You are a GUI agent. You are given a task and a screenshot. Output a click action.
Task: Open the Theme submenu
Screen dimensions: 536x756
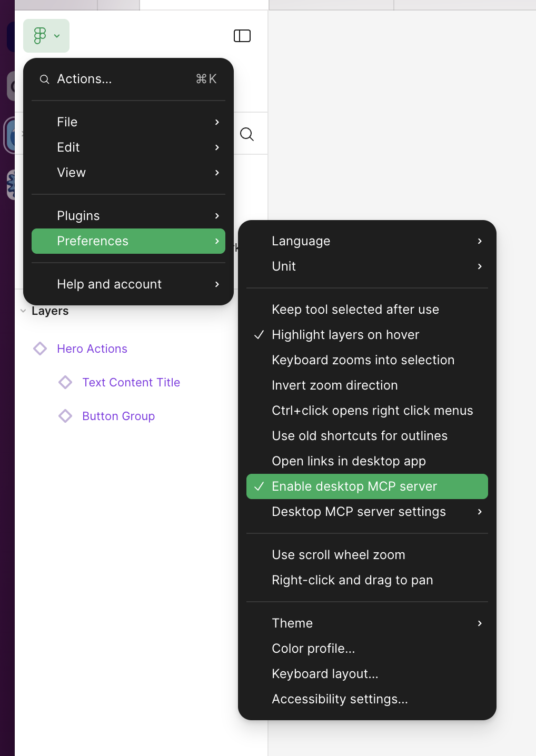click(292, 623)
